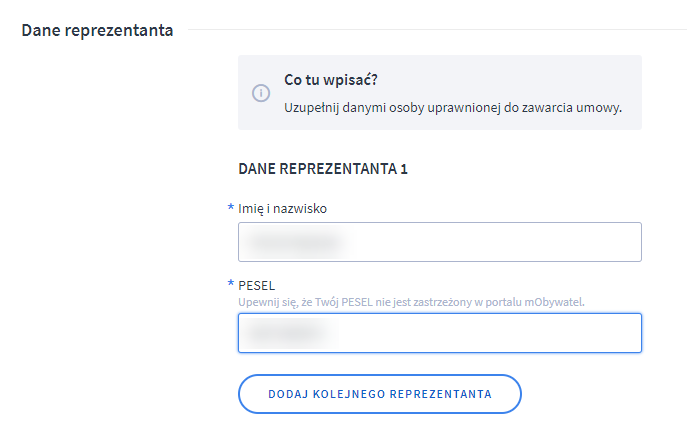Viewport: 687px width, 439px height.
Task: Click the PESEL mObywatel hint text
Action: pyautogui.click(x=410, y=301)
